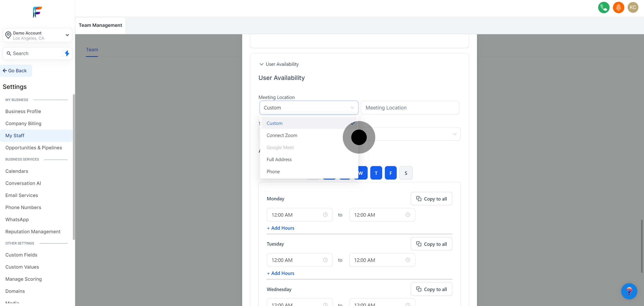This screenshot has width=644, height=306.
Task: Click the blue lightning quick actions icon
Action: [x=67, y=53]
